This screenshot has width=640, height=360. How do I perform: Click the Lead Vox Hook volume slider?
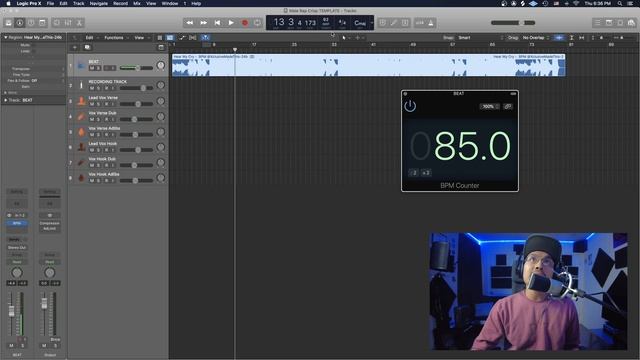pos(136,150)
